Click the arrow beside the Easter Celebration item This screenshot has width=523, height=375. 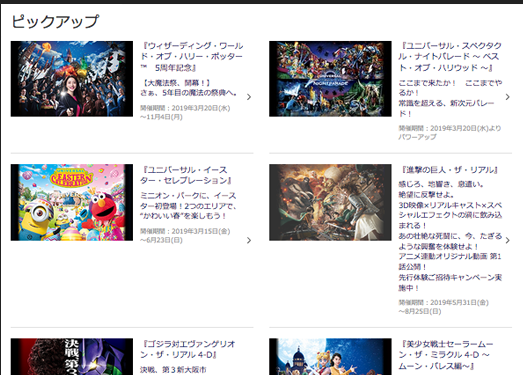point(249,241)
